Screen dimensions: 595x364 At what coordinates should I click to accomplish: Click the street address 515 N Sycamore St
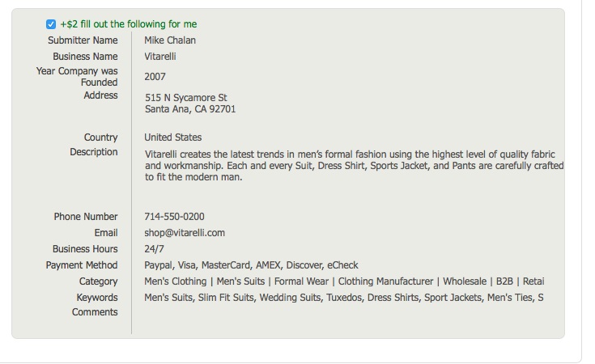tap(185, 98)
